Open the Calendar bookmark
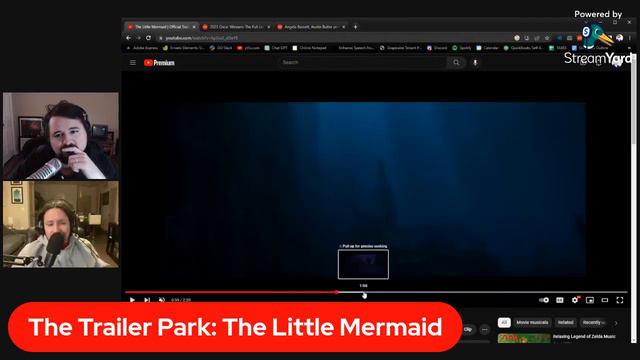 487,48
